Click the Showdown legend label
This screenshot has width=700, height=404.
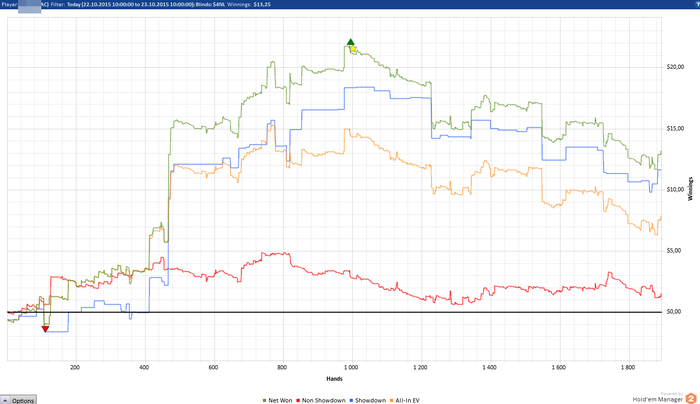[370, 400]
